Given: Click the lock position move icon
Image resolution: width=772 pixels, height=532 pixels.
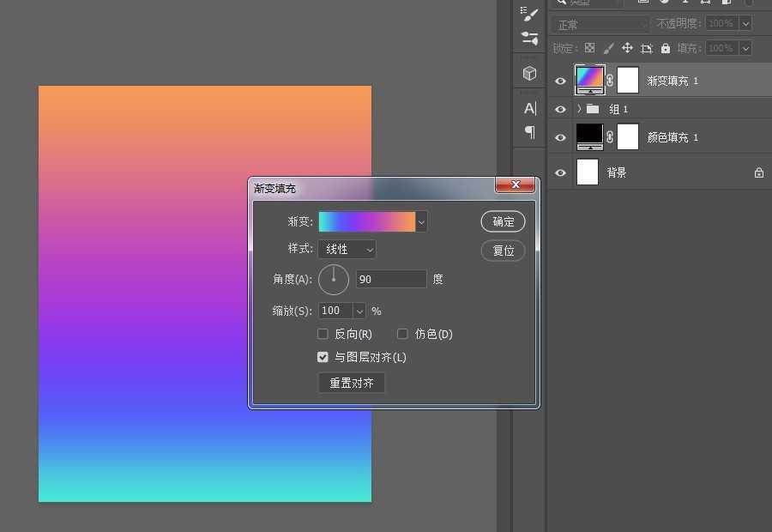Looking at the screenshot, I should [x=627, y=49].
